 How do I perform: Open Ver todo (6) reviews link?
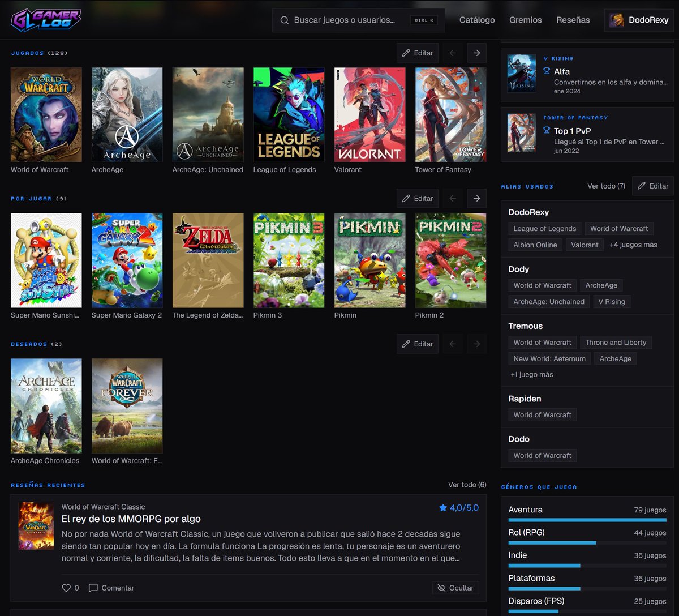point(467,485)
